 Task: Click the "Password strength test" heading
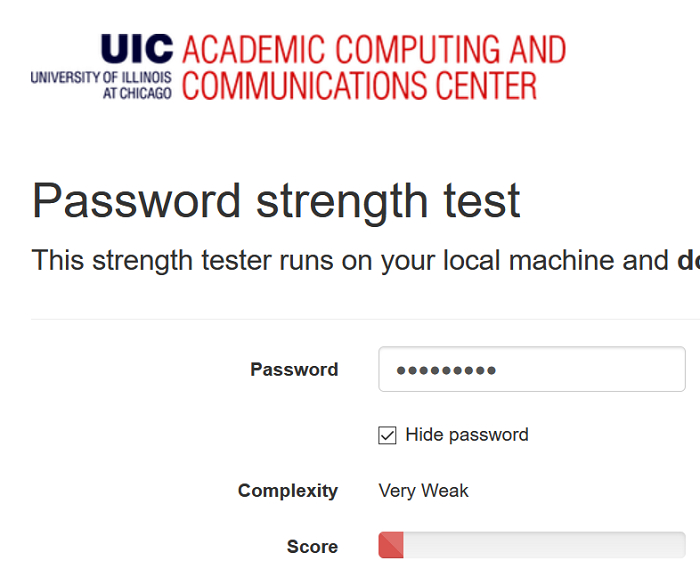pyautogui.click(x=276, y=200)
